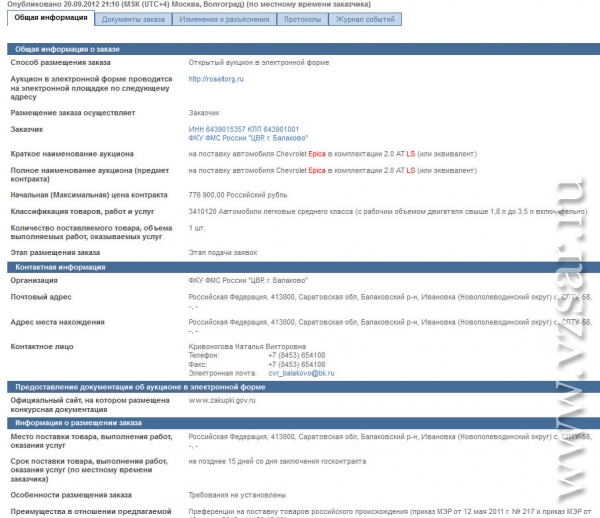
Task: Click the Информация о размещении заказа header
Action: pos(76,423)
